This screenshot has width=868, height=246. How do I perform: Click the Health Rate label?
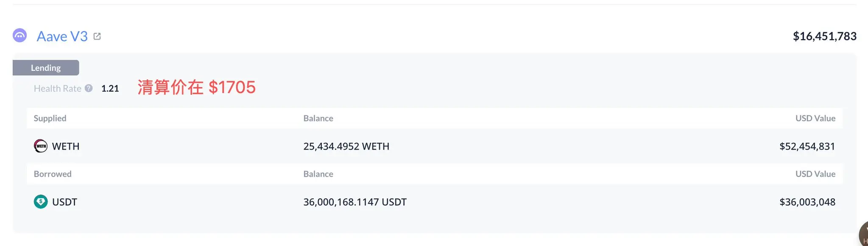57,88
